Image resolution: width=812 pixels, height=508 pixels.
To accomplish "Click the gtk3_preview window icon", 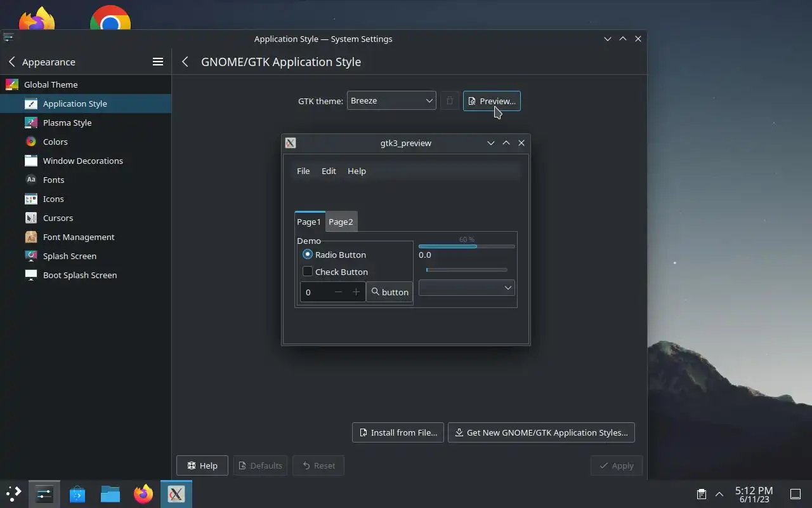I will tap(291, 143).
